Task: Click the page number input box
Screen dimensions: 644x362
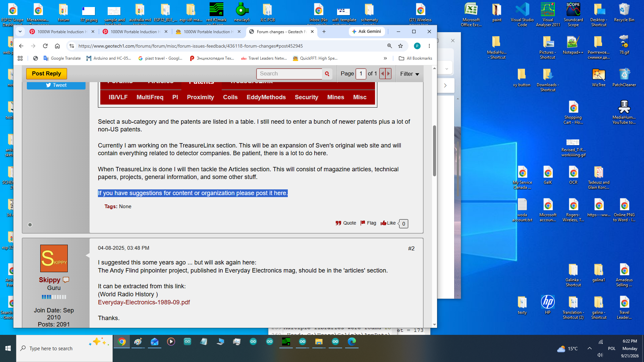Action: (361, 74)
